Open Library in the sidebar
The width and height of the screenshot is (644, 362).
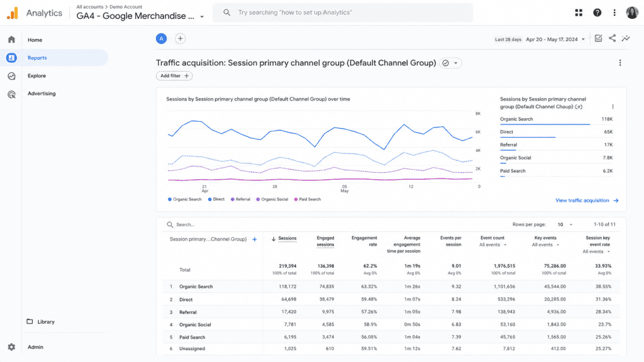[45, 322]
